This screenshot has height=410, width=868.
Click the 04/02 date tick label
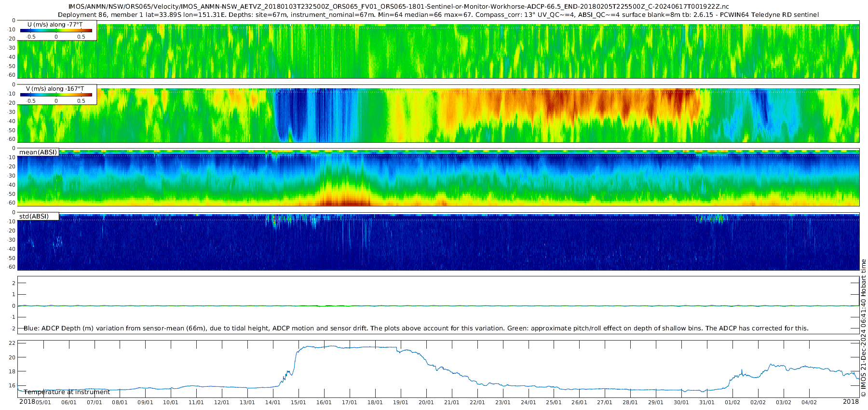pyautogui.click(x=809, y=402)
